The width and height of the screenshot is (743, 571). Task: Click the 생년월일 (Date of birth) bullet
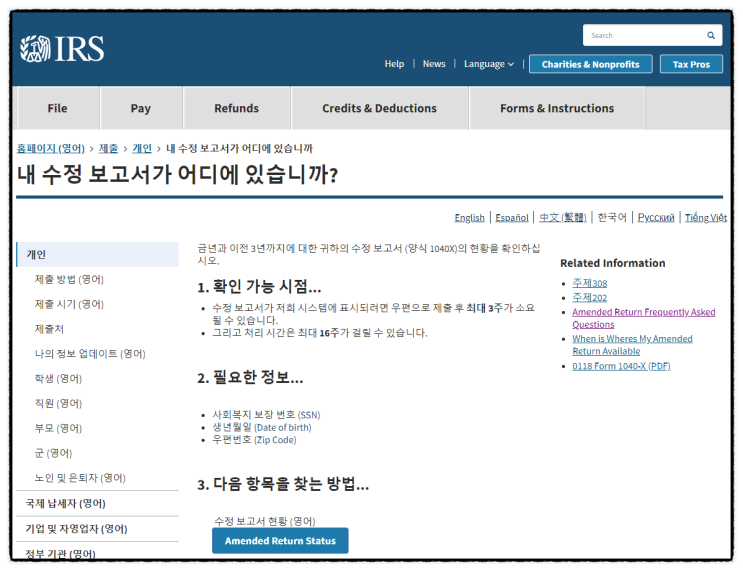pos(262,427)
